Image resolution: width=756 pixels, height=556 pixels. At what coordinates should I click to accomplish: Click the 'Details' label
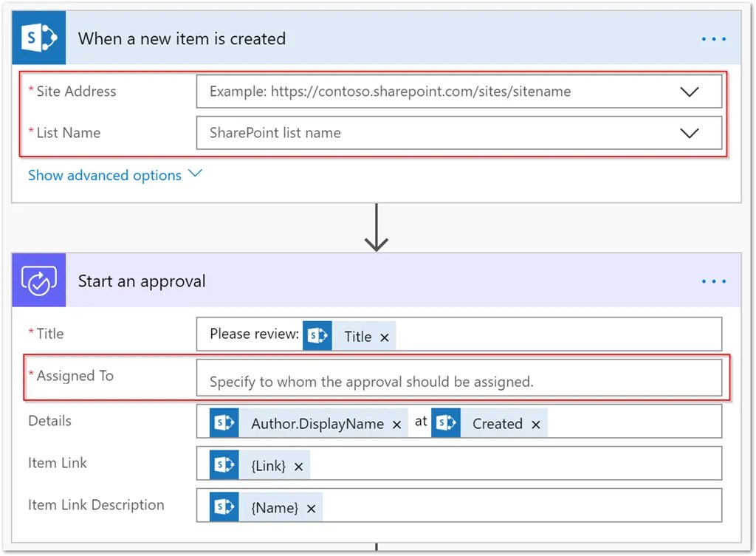coord(49,421)
